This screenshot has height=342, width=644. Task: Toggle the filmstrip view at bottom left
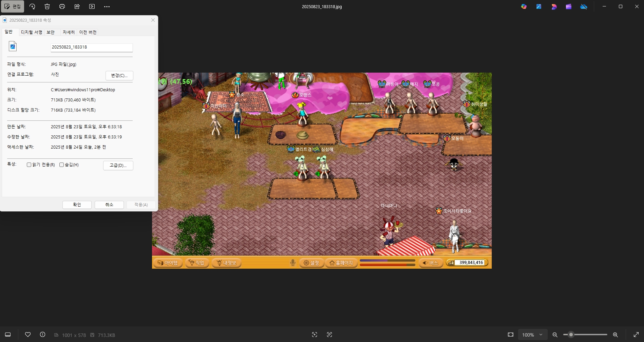(8, 335)
